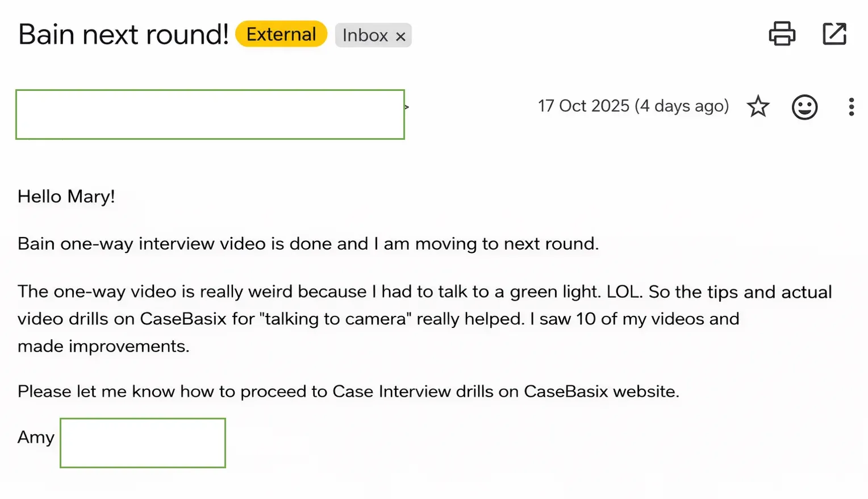Remove the Inbox label using its x
The width and height of the screenshot is (868, 499).
point(401,36)
